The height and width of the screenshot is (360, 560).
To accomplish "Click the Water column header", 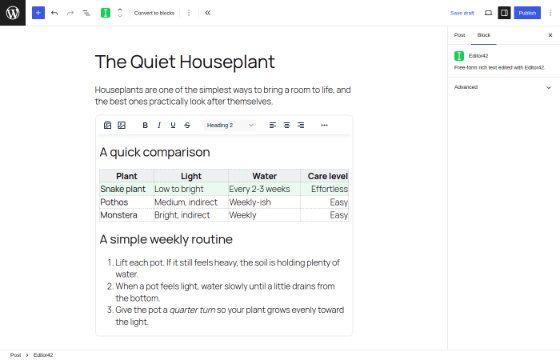I will [265, 176].
